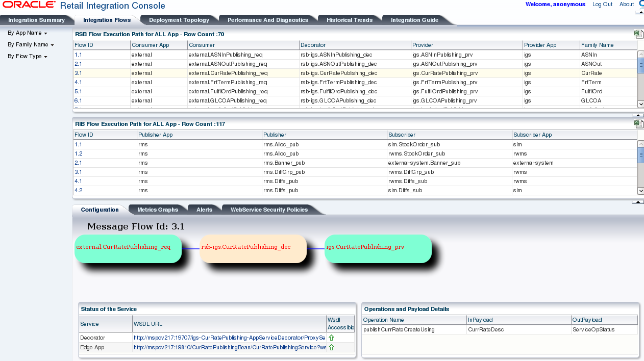Click the Welcome, anonymous text

pyautogui.click(x=555, y=4)
